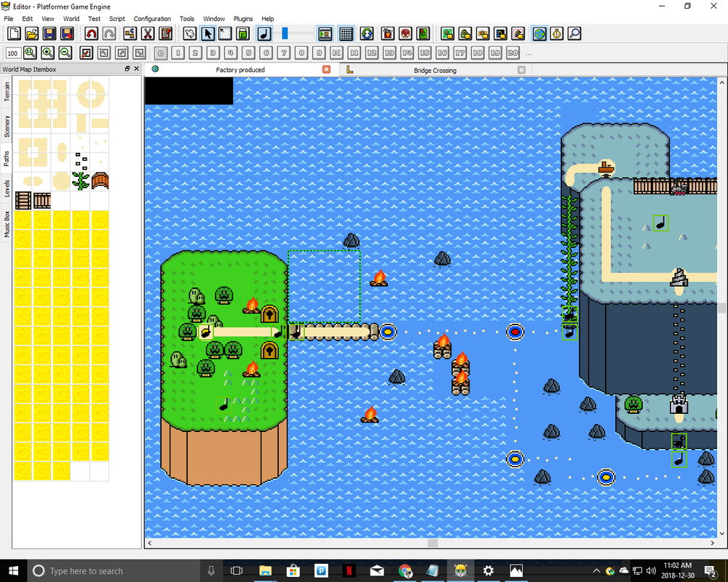Click the resize section pencil icon

87,53
